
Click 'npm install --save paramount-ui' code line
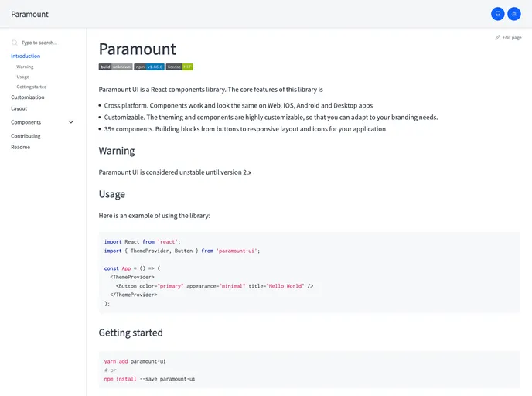[150, 379]
